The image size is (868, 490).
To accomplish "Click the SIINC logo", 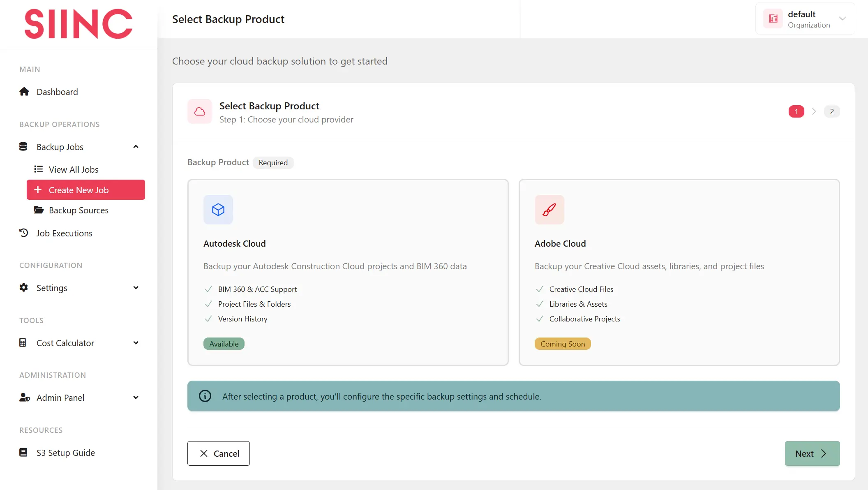I will click(78, 24).
